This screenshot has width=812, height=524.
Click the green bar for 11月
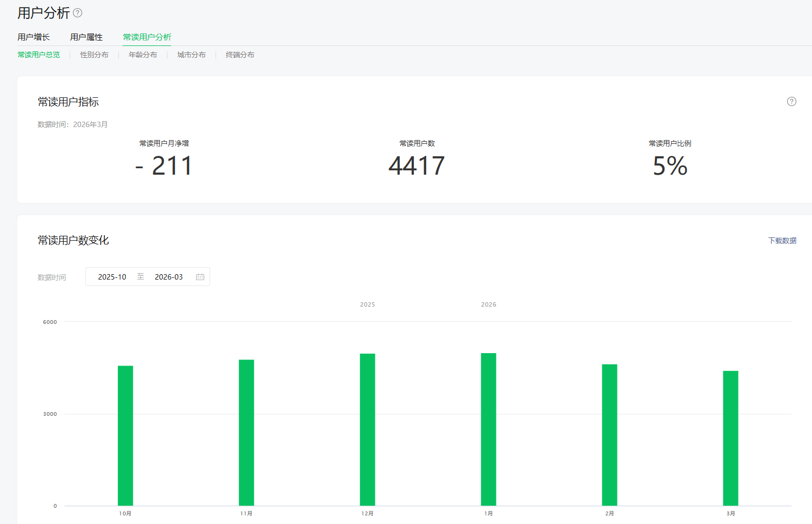click(x=246, y=433)
